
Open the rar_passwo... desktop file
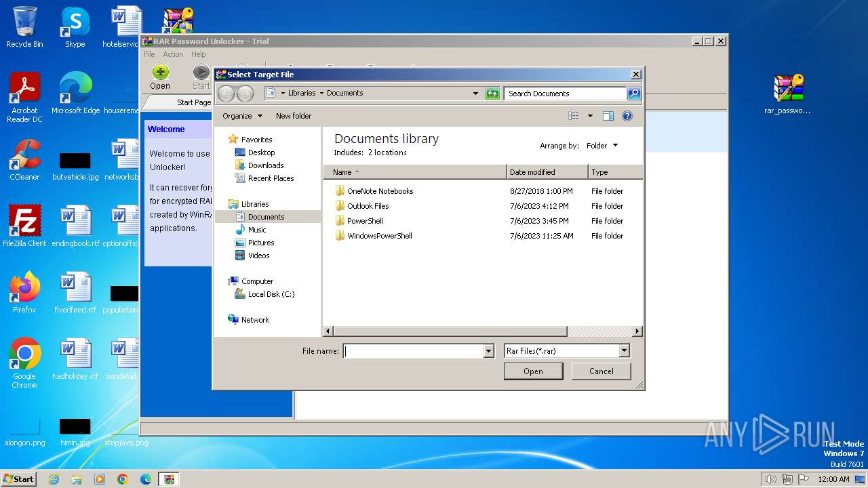click(x=788, y=94)
